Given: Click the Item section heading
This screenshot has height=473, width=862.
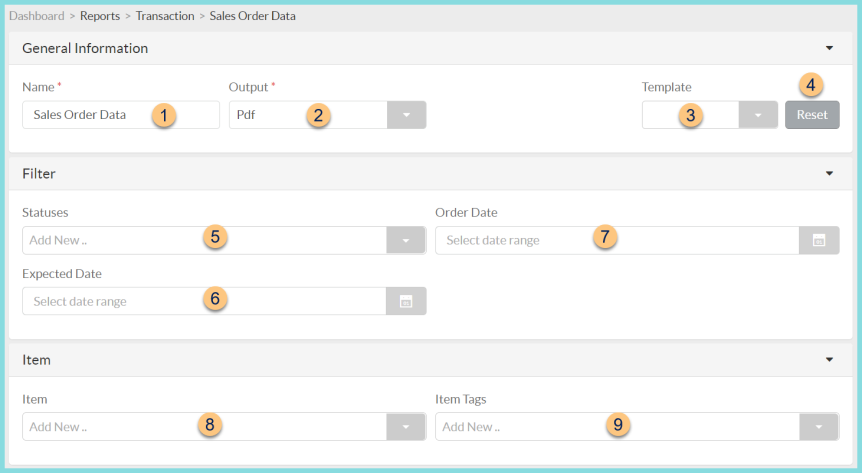Looking at the screenshot, I should (x=36, y=360).
